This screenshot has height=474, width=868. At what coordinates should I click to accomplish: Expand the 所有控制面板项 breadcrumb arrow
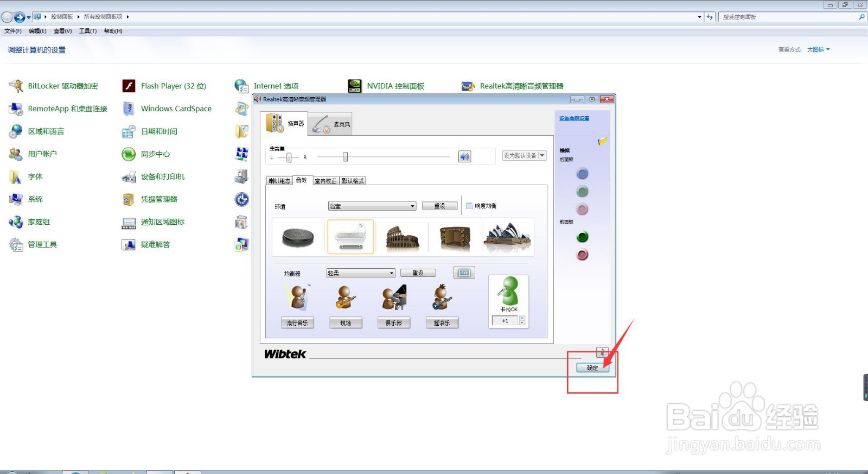pos(127,17)
